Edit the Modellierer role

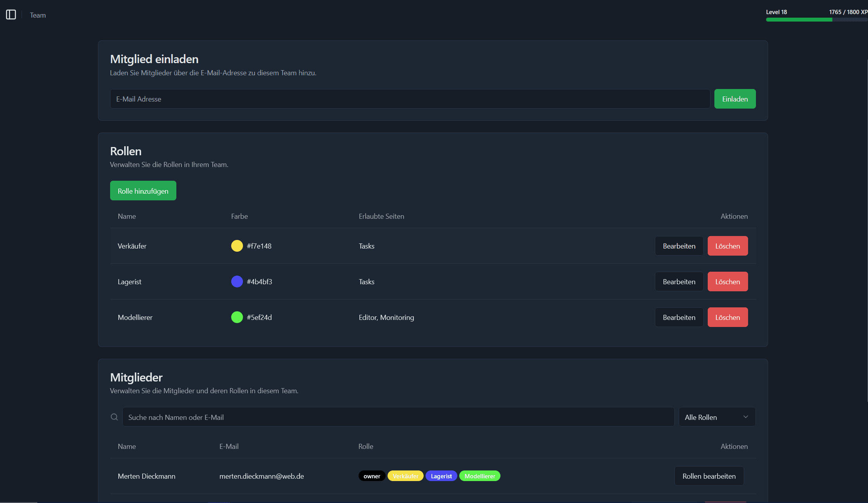tap(679, 317)
